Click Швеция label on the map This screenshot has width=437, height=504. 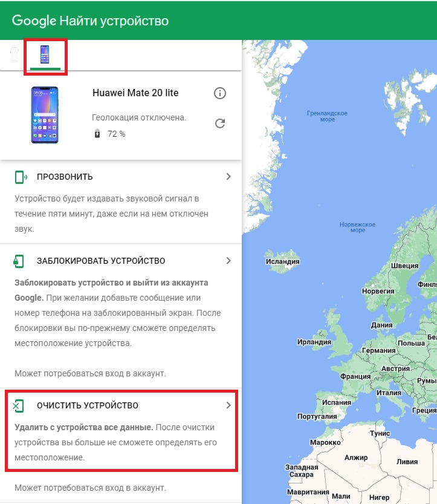click(404, 266)
